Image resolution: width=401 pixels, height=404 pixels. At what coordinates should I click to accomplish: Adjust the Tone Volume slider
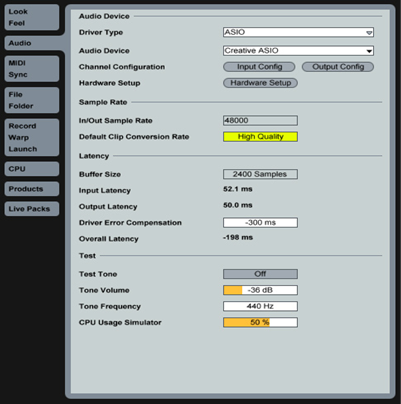[260, 290]
